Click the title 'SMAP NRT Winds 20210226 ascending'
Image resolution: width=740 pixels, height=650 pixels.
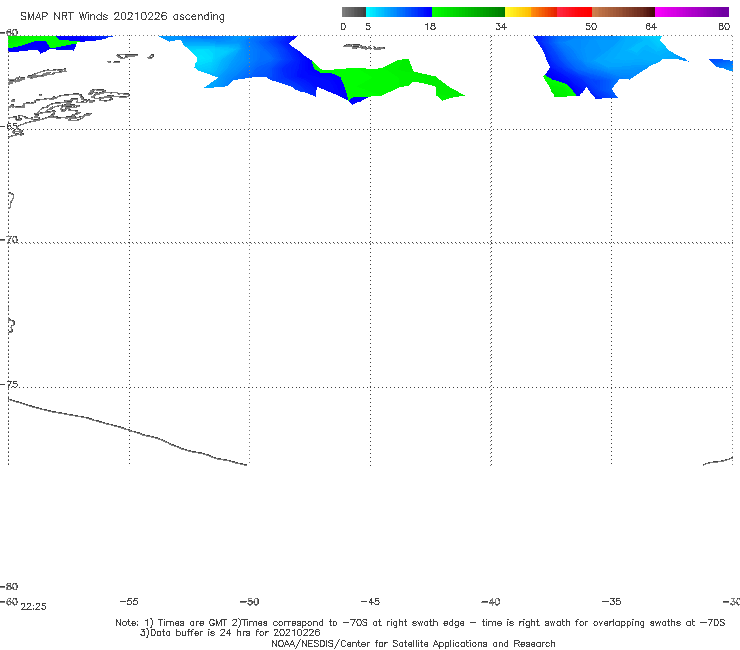[x=122, y=17]
